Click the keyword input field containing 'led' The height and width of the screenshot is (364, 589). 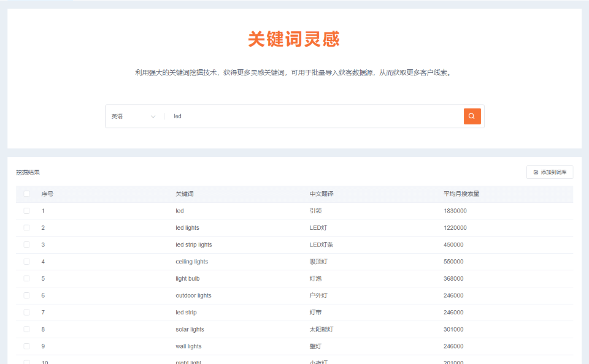point(313,116)
